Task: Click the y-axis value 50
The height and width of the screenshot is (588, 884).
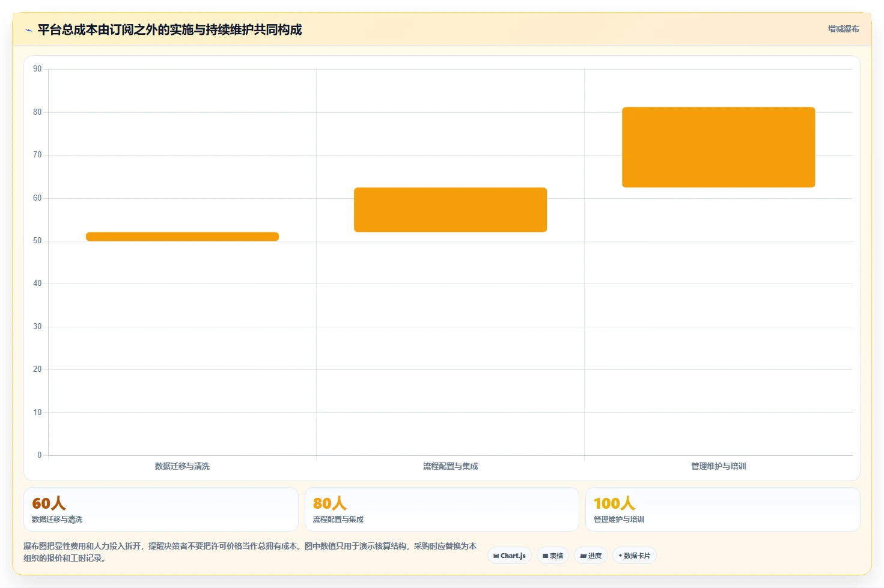Action: (x=37, y=241)
